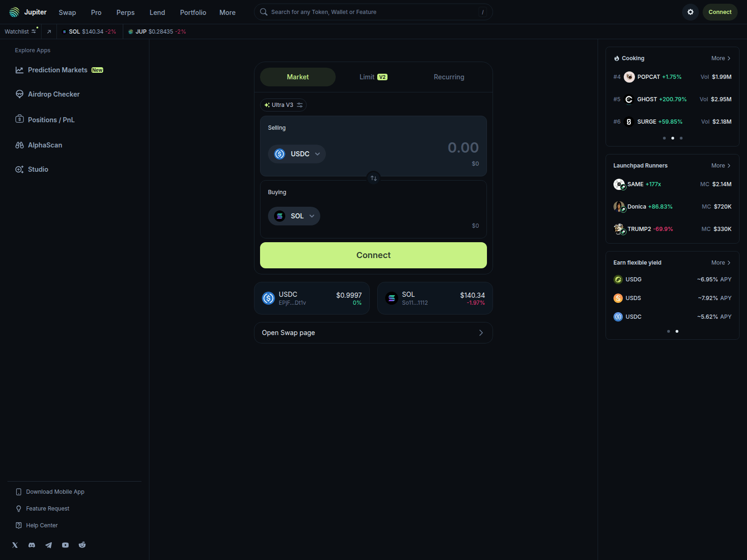Select the Limit V2 tab
This screenshot has height=560, width=747.
pyautogui.click(x=373, y=77)
